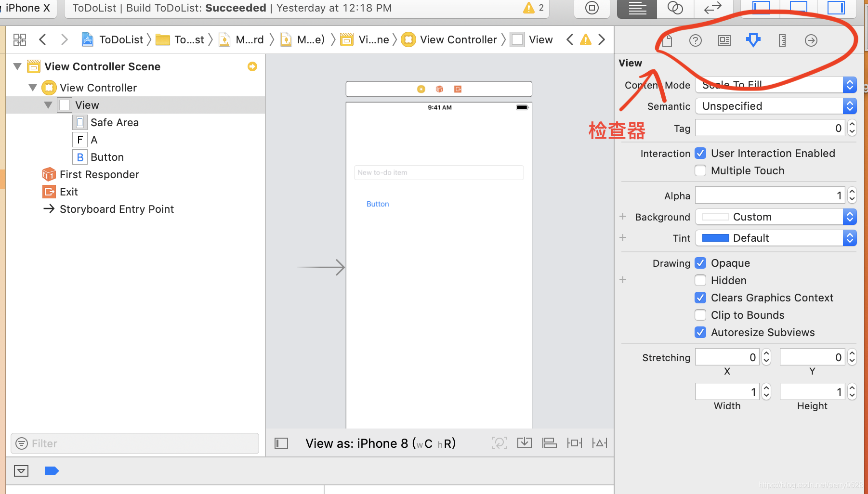Open the Size inspector
Screen dimensions: 868x494
tap(782, 40)
